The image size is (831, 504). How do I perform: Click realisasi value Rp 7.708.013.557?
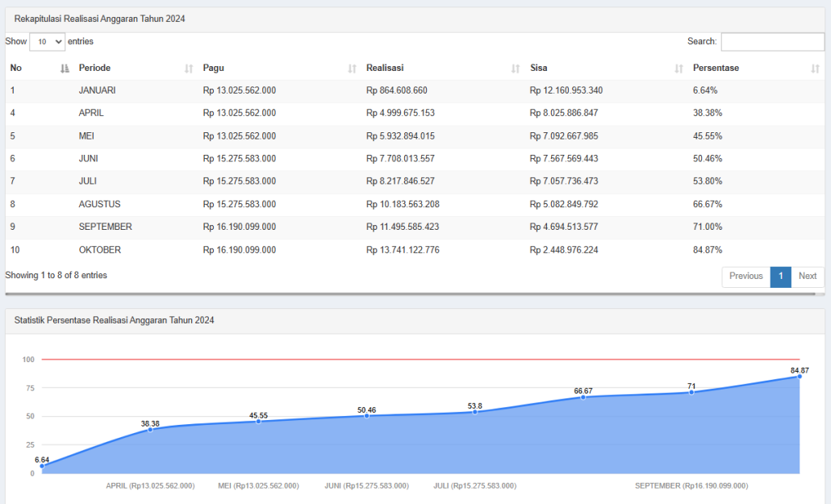tap(400, 159)
